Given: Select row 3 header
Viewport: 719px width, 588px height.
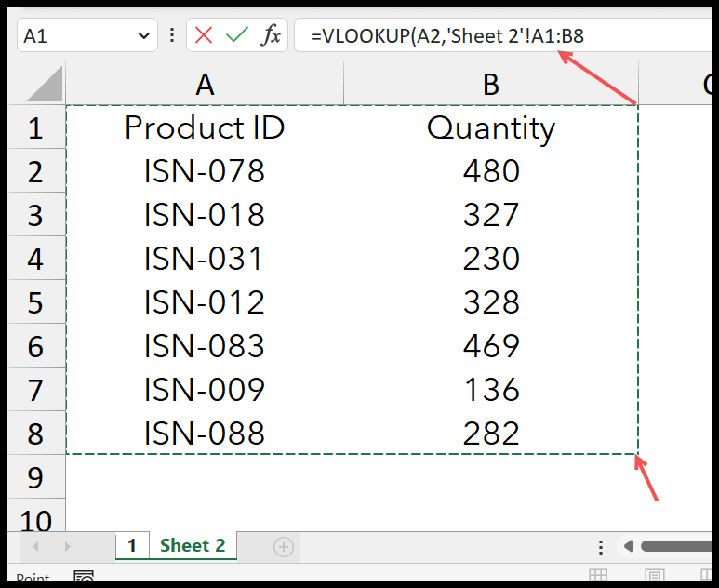Looking at the screenshot, I should click(x=35, y=214).
